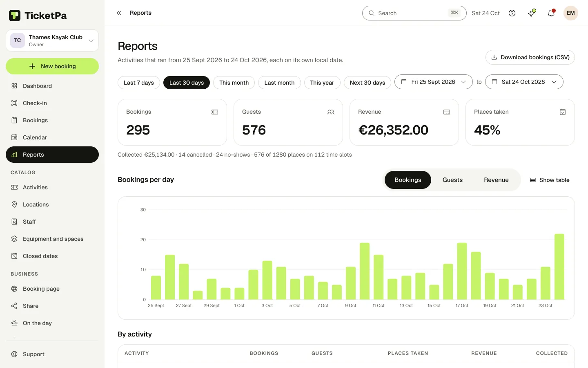Open Calendar in the sidebar
This screenshot has height=368, width=588.
coord(52,137)
